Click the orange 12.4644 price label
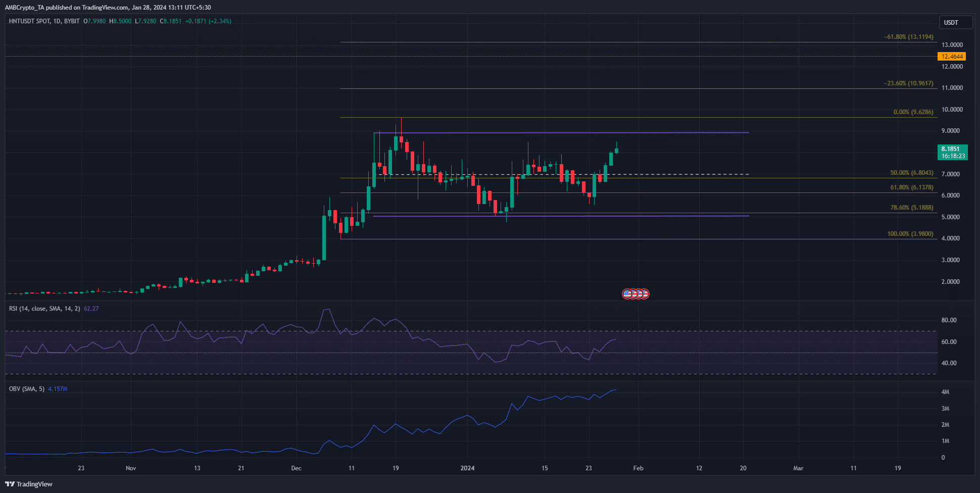 point(952,57)
